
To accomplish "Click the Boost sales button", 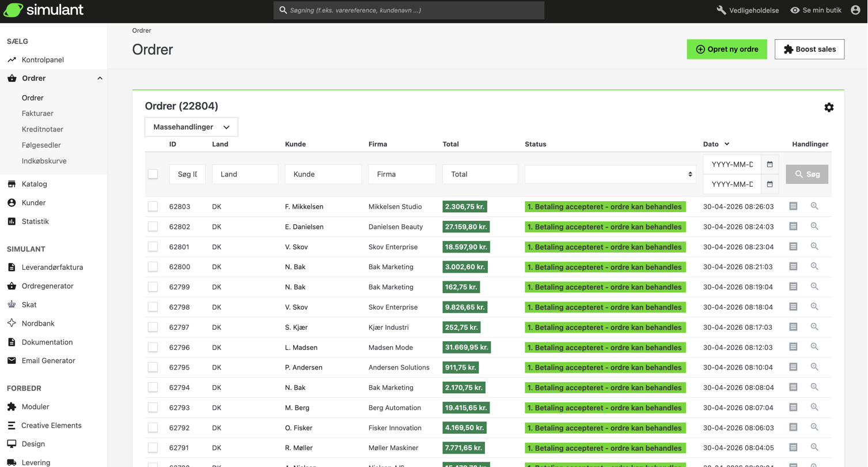I will point(809,49).
